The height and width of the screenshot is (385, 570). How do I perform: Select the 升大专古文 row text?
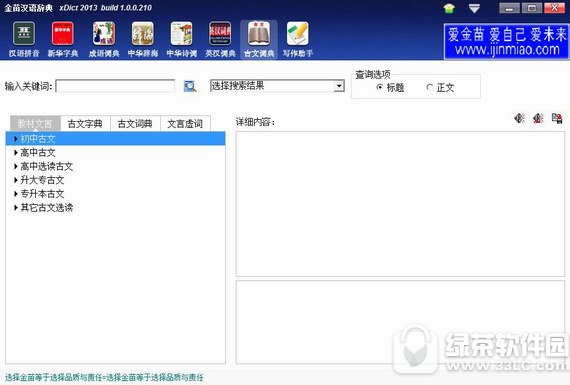[x=42, y=180]
